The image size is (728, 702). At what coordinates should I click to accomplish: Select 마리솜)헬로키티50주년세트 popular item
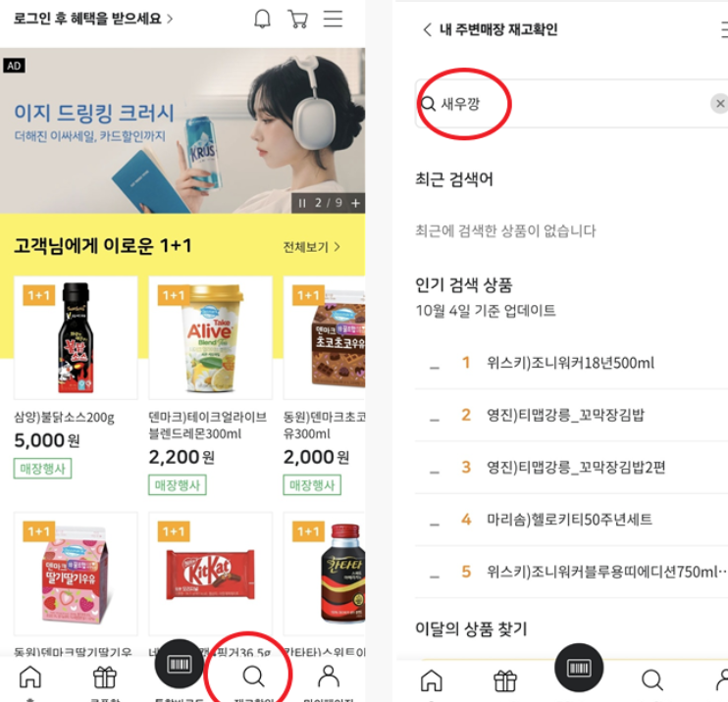pyautogui.click(x=571, y=520)
